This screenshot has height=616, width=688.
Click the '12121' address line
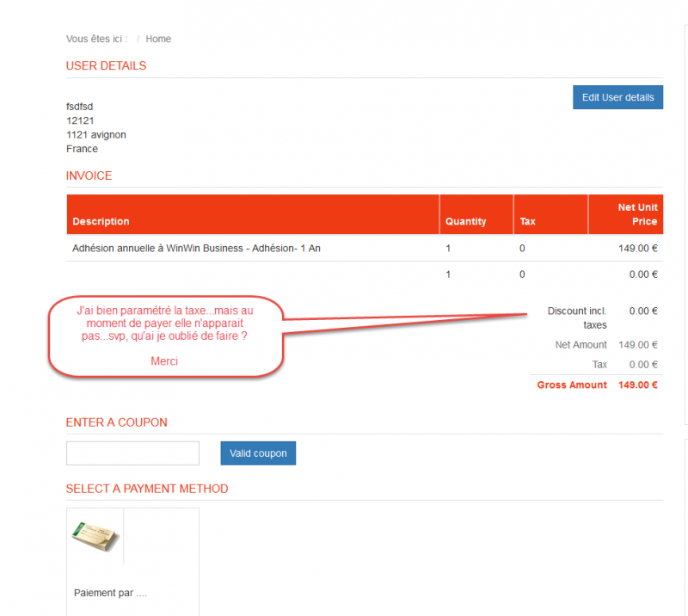tap(80, 120)
